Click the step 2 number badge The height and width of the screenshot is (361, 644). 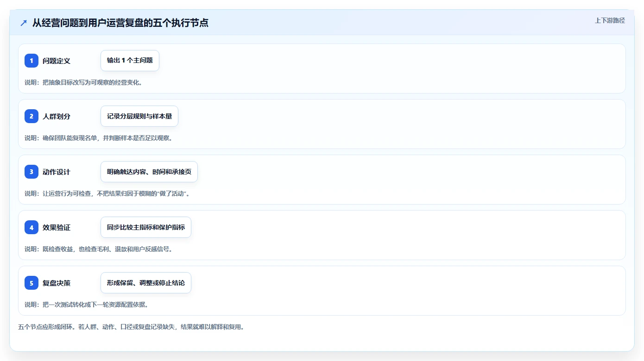pos(32,116)
